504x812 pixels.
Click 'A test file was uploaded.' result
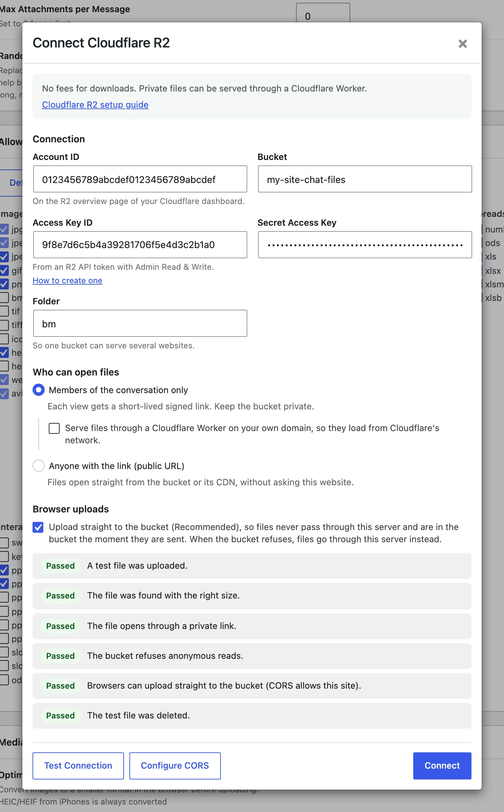(x=252, y=566)
